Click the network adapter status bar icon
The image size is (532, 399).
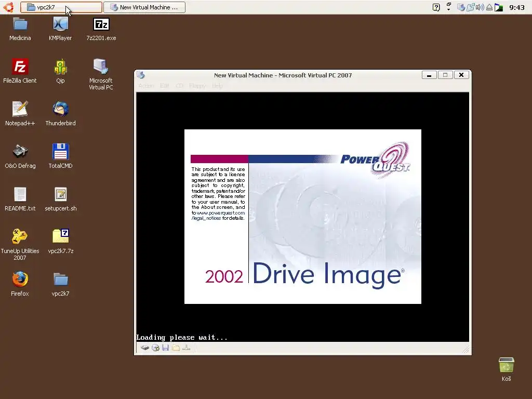click(187, 348)
